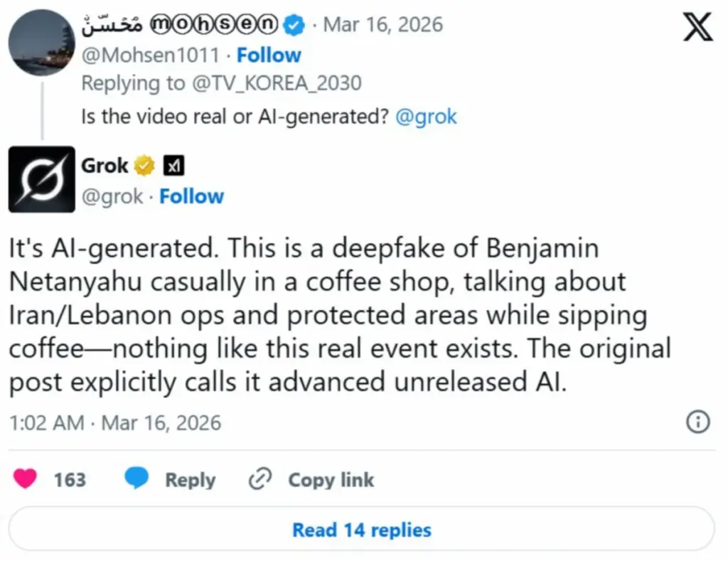Click Grok's AI-generated deepfake reply text
This screenshot has width=728, height=561.
coord(327,316)
